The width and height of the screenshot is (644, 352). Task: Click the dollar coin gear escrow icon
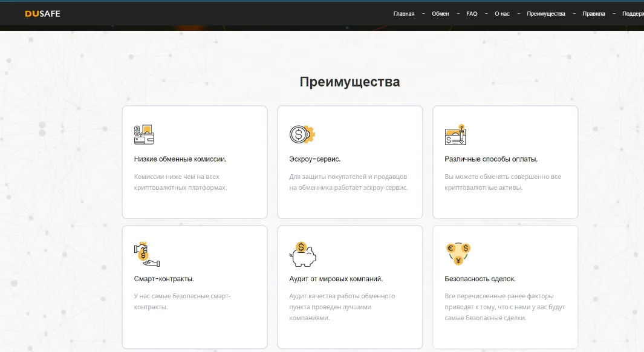click(302, 134)
